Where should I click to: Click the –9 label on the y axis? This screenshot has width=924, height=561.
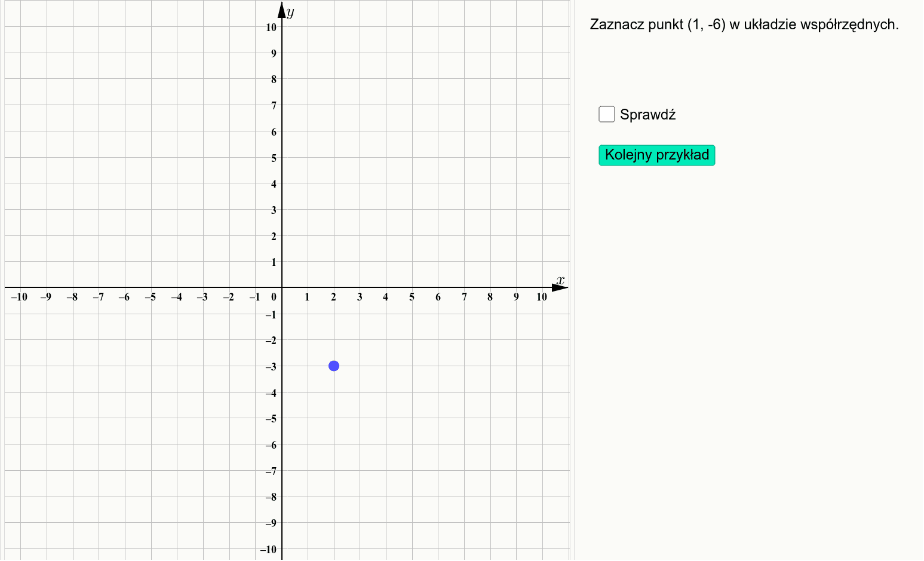[x=271, y=523]
